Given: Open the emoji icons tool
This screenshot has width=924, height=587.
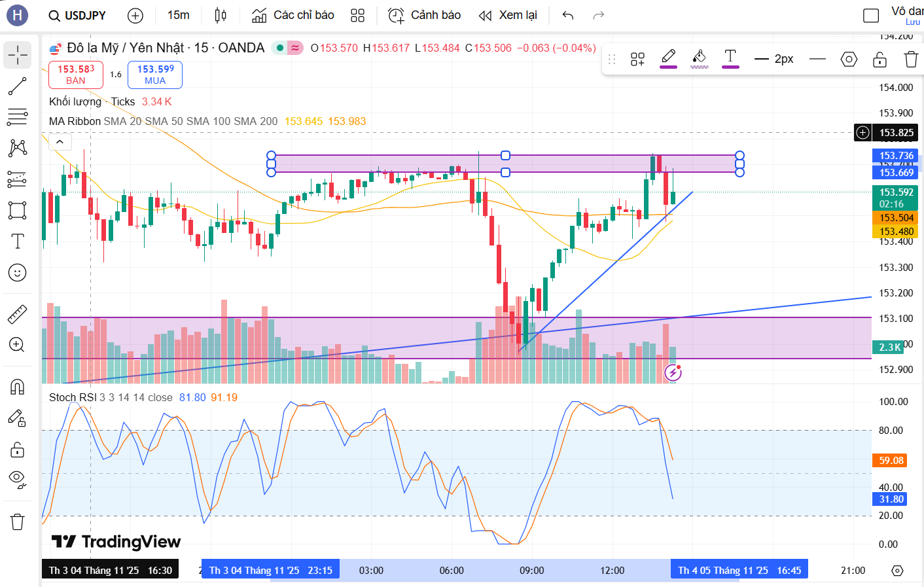Looking at the screenshot, I should coord(17,273).
